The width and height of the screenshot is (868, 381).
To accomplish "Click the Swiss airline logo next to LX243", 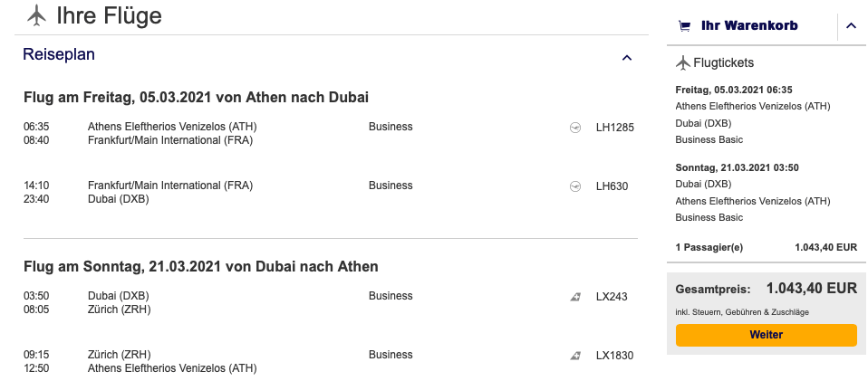I will (575, 297).
